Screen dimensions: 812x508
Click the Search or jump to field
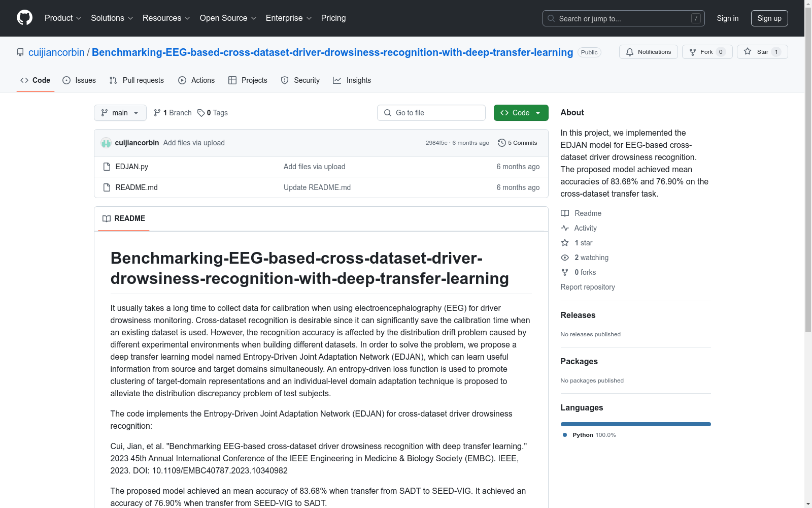[x=624, y=18]
